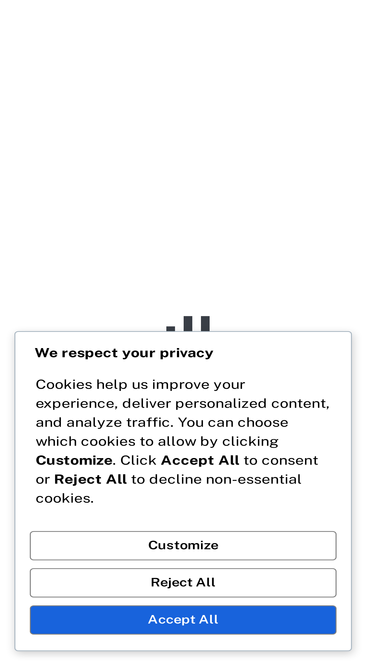Decline cookies with Reject All button
Viewport: 375px width, 667px height.
coord(183,582)
